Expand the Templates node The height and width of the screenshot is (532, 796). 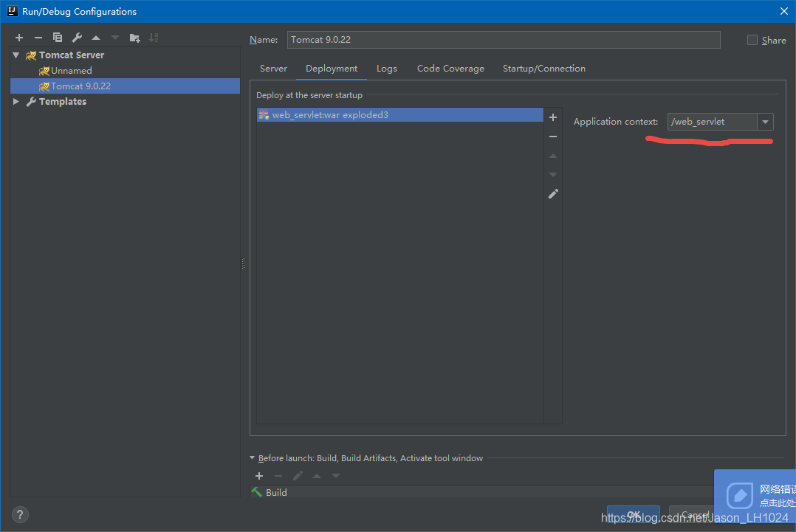(x=16, y=101)
